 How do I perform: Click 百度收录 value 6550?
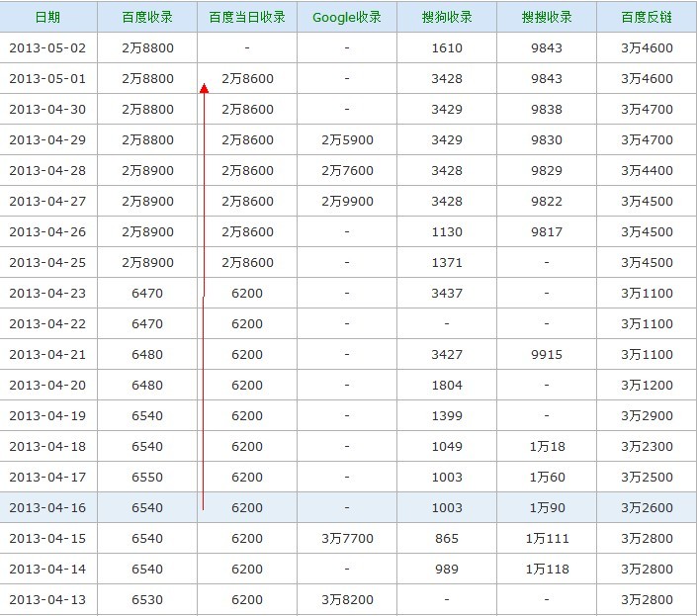tap(147, 477)
